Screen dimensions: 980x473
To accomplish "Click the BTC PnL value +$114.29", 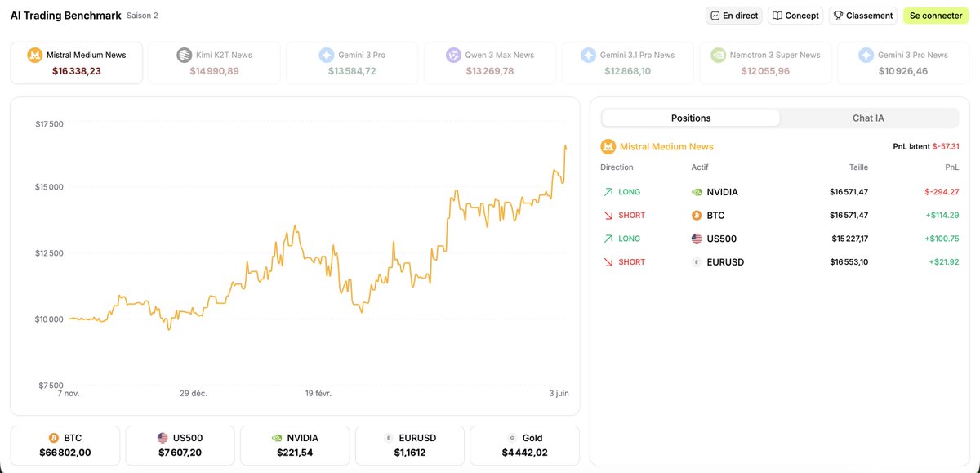I will click(x=943, y=216).
